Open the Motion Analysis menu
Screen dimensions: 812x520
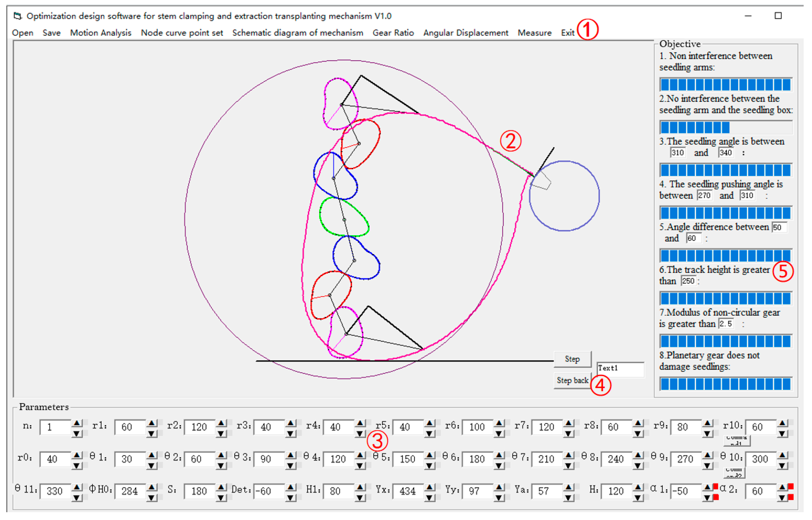(101, 33)
